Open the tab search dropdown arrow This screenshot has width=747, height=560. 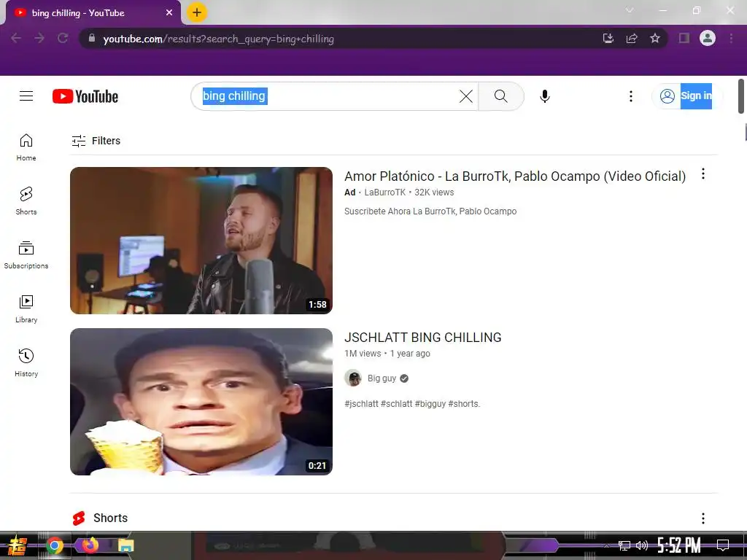point(630,10)
